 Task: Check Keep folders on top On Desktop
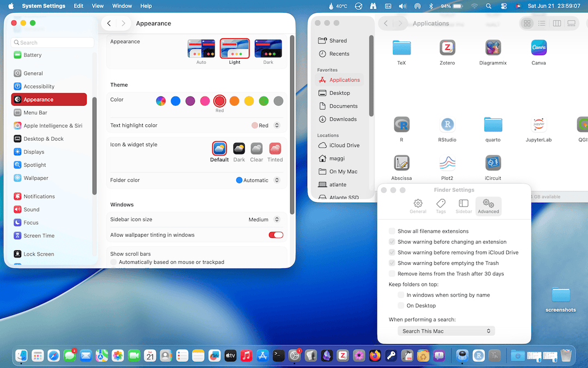tap(401, 305)
